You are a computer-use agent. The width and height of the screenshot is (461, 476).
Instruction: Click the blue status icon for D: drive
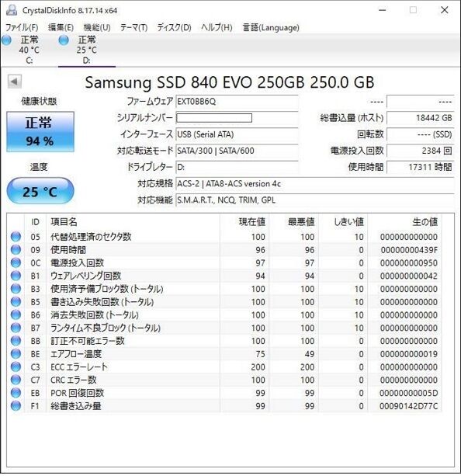pyautogui.click(x=64, y=40)
